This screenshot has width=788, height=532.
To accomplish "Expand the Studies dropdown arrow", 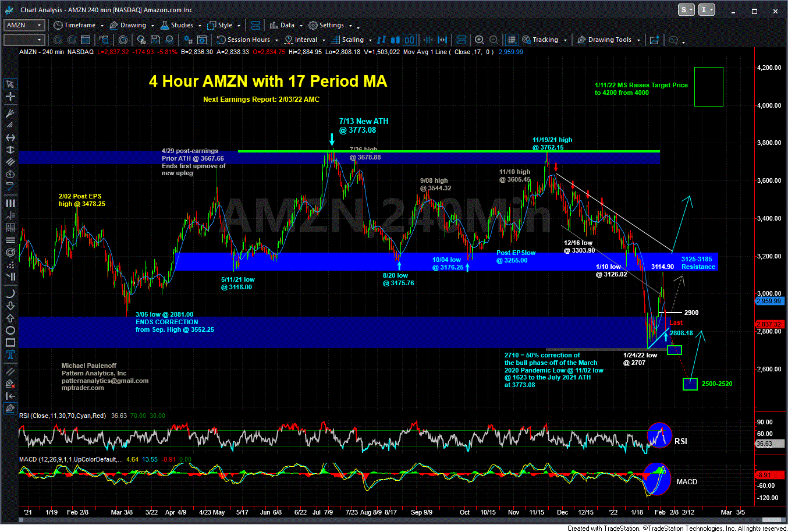I will tap(200, 26).
